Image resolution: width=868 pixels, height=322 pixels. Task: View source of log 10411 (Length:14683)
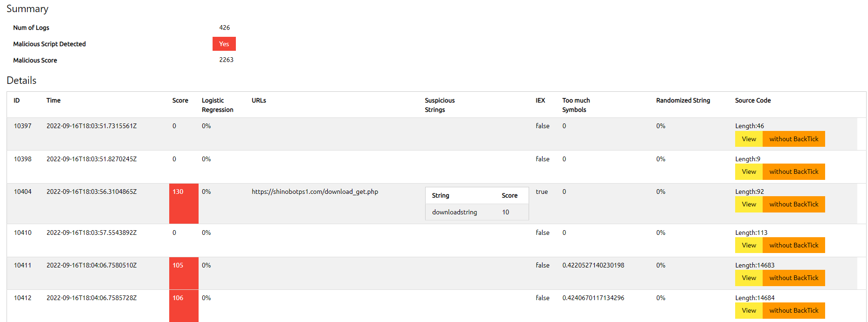click(749, 278)
